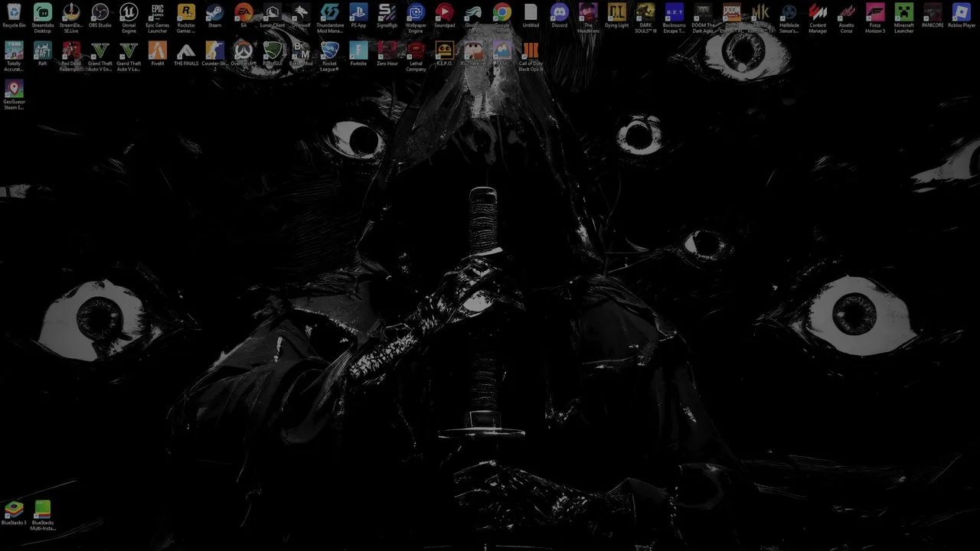Launch Lethal Company shortcut

tap(416, 57)
